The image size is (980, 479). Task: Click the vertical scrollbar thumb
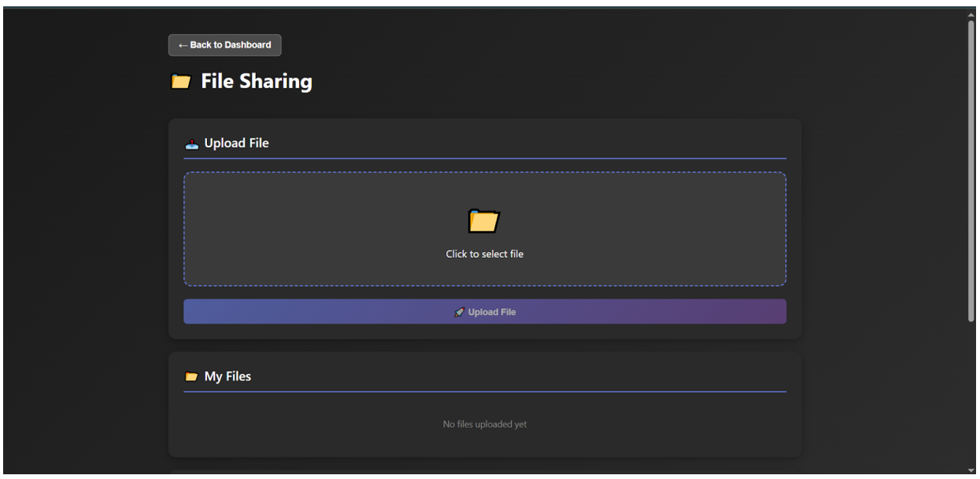[x=971, y=169]
